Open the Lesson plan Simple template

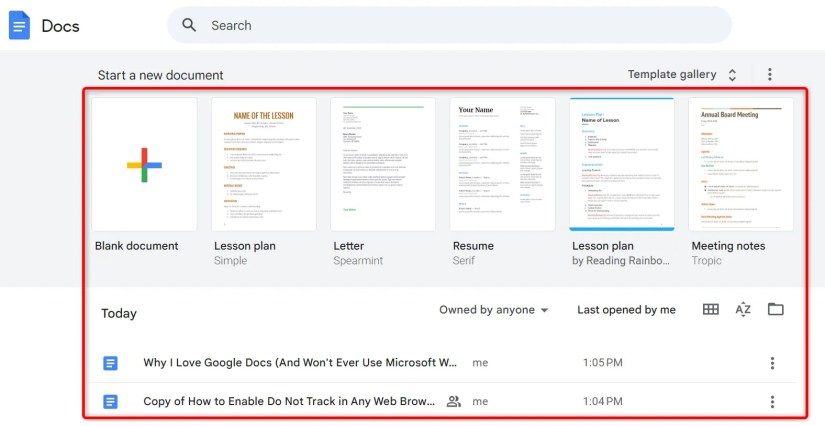(264, 165)
